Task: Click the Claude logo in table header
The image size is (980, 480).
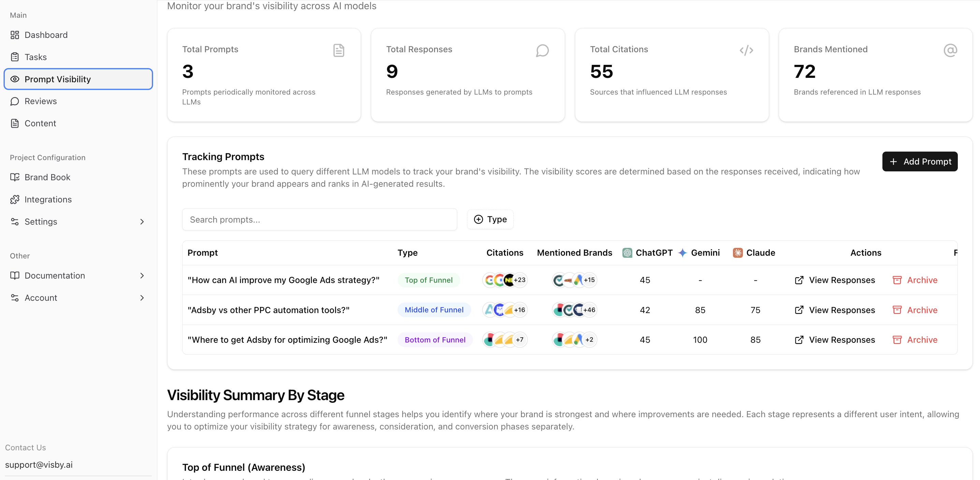Action: pyautogui.click(x=737, y=253)
